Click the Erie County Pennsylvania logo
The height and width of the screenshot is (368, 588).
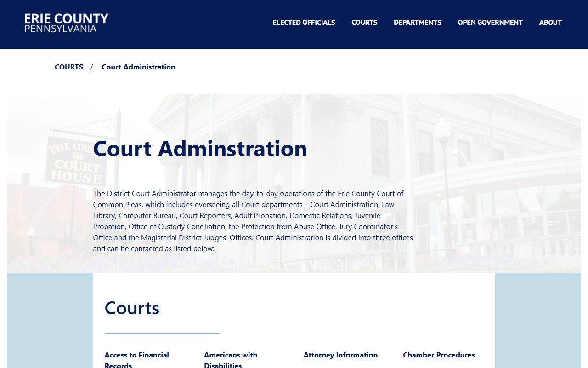67,23
